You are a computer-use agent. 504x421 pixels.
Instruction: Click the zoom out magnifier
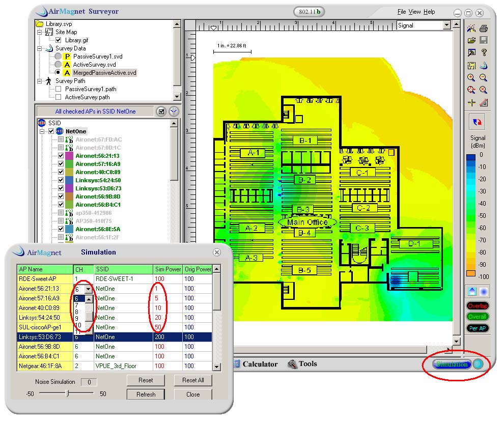(484, 78)
